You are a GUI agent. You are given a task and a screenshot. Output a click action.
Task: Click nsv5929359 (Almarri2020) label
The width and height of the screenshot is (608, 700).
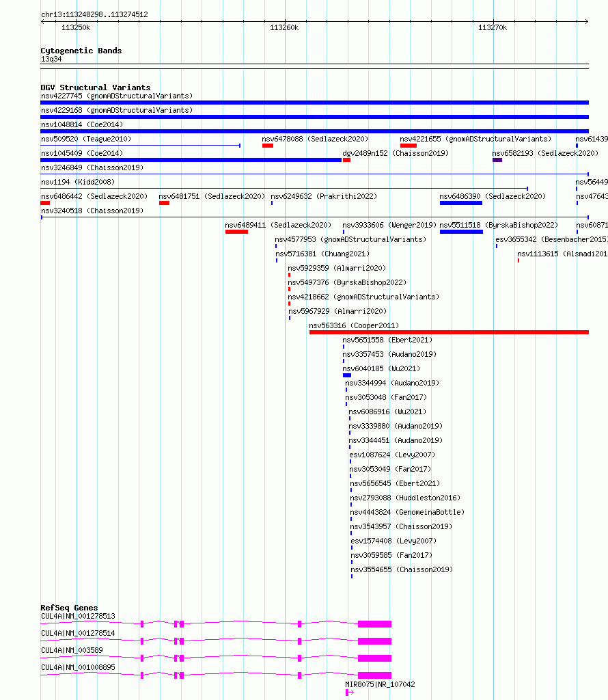[x=337, y=268]
